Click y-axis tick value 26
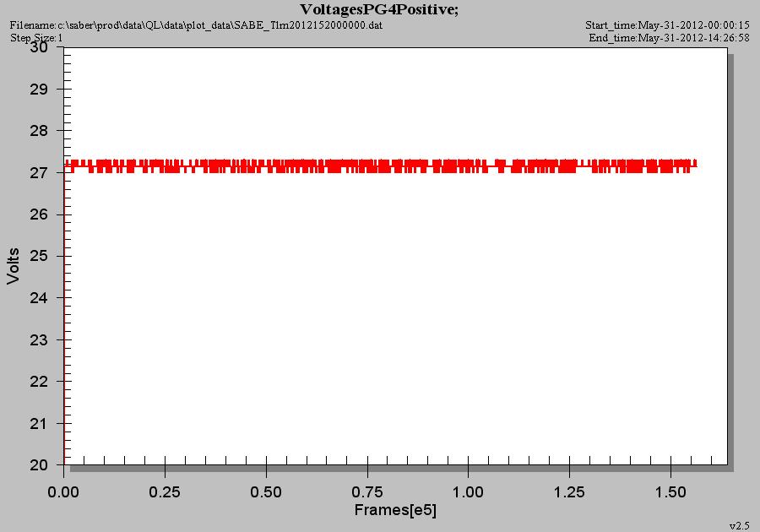760x532 pixels. 39,214
